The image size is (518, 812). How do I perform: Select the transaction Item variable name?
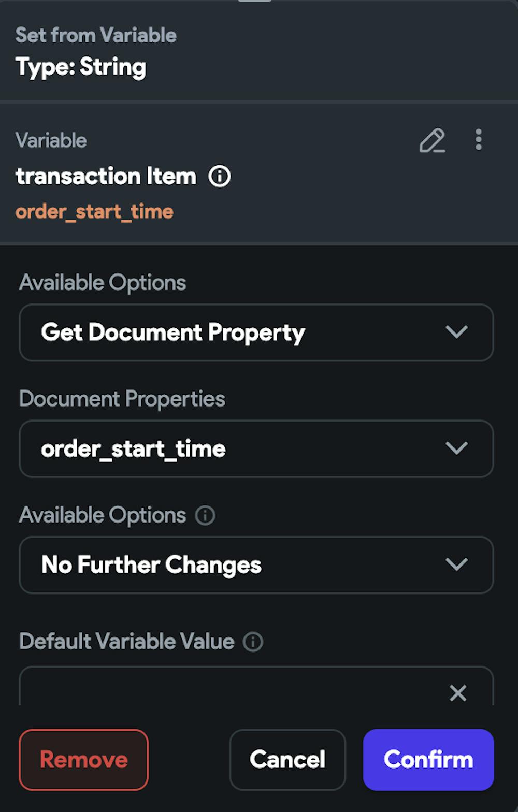coord(106,177)
